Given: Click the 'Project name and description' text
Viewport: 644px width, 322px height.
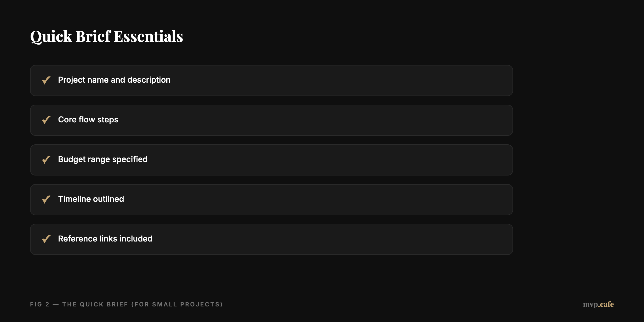Looking at the screenshot, I should point(114,80).
